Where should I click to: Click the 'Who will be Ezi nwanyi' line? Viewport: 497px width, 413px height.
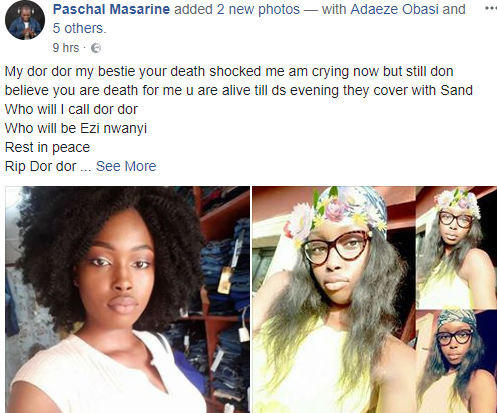pos(76,128)
